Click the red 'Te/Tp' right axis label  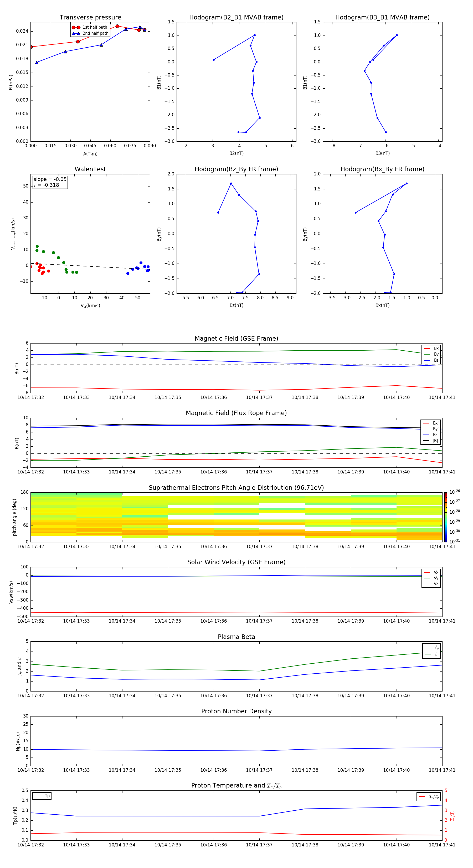[453, 815]
